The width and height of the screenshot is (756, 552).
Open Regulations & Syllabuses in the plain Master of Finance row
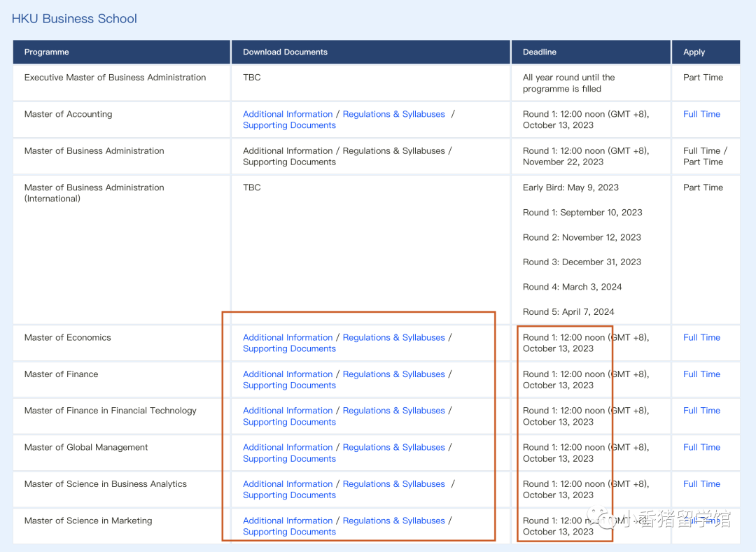pyautogui.click(x=394, y=374)
